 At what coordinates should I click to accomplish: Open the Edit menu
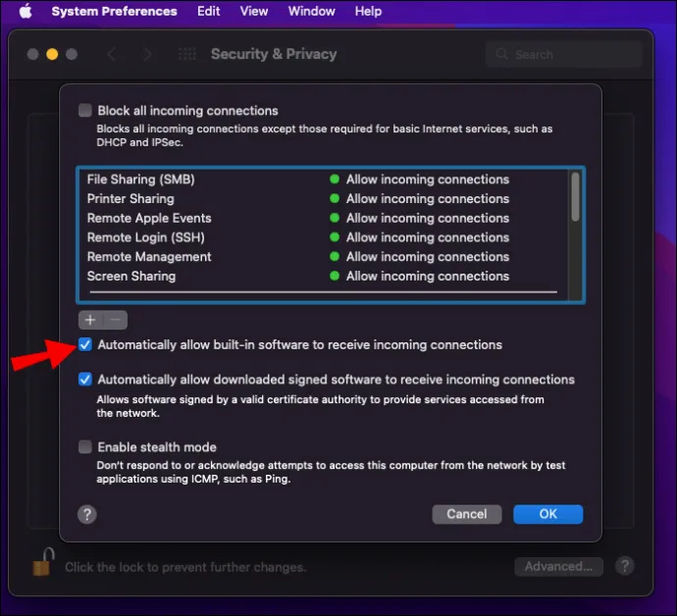click(209, 11)
